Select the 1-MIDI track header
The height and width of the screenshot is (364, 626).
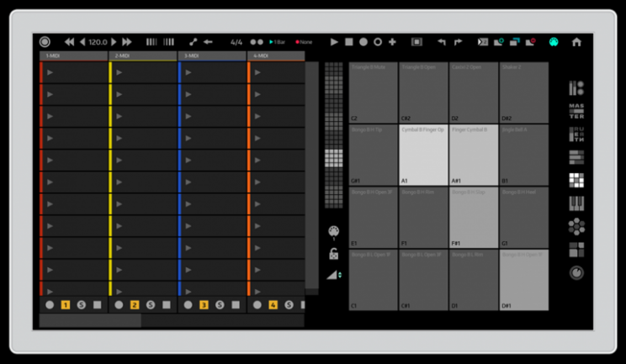pos(73,55)
